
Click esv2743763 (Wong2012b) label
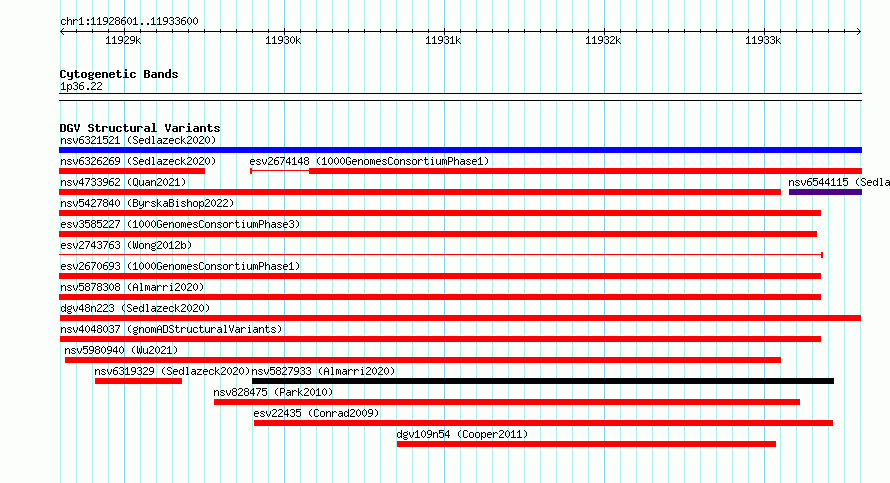click(126, 245)
